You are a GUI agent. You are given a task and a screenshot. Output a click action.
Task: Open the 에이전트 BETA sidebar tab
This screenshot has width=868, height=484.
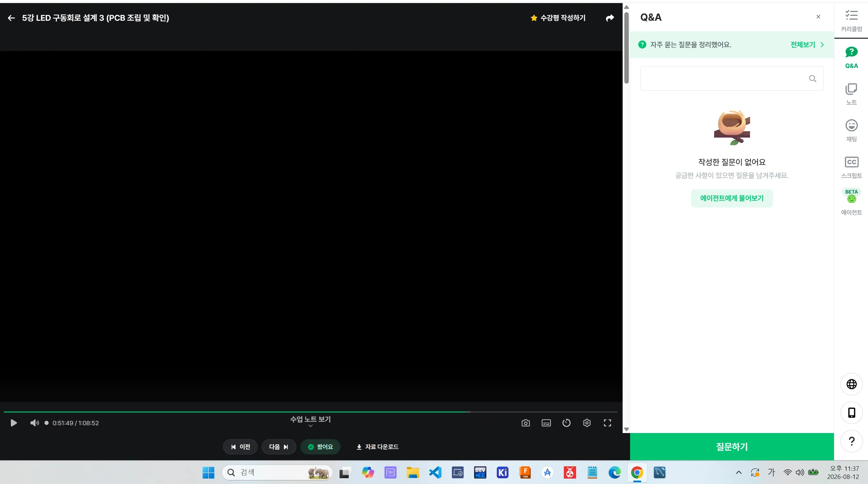[851, 202]
